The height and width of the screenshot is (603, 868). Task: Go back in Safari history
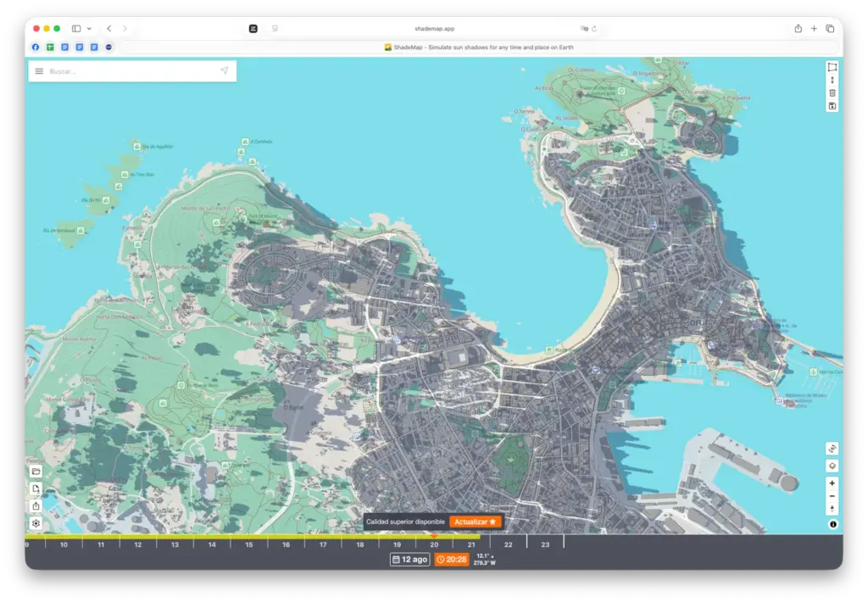pos(109,28)
